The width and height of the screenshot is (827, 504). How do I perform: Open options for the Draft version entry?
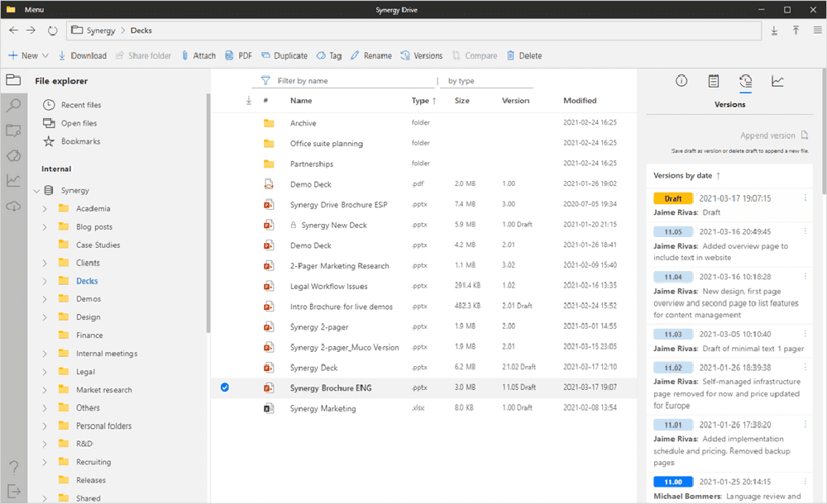coord(805,198)
